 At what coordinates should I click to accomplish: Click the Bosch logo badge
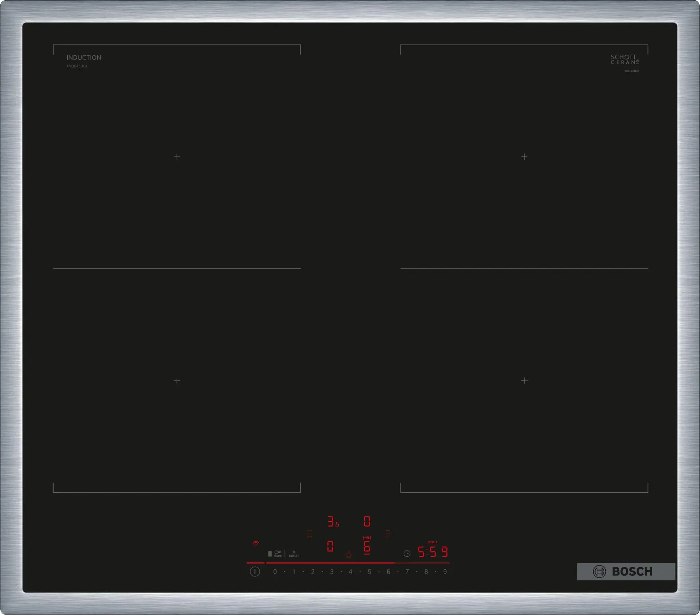click(x=626, y=571)
